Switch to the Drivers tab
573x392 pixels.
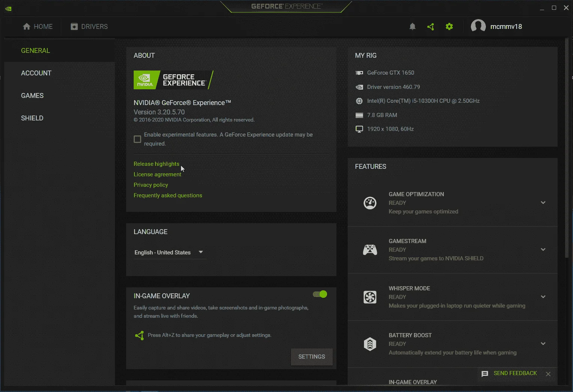89,27
